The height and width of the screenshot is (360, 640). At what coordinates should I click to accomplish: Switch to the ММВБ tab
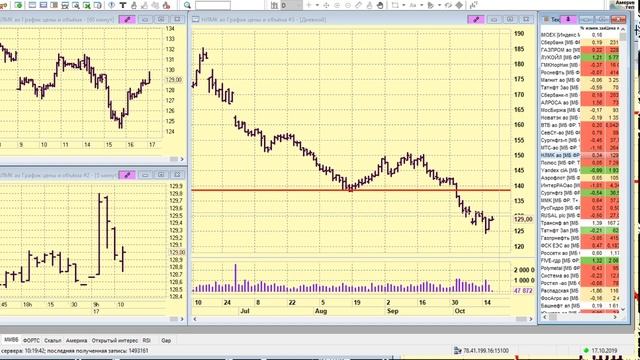[x=11, y=340]
